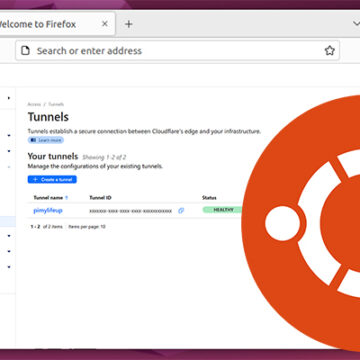360x360 pixels.
Task: Click the Create a tunnel button
Action: (52, 180)
